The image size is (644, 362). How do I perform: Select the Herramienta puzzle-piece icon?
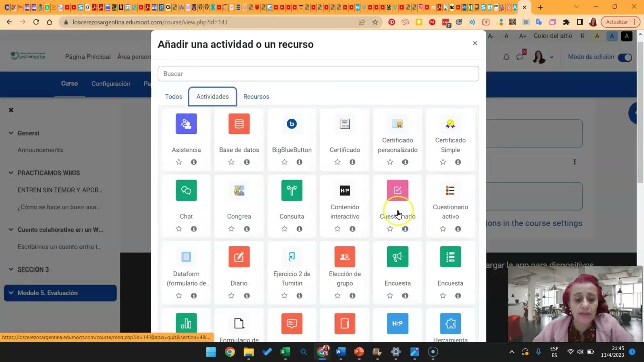(x=450, y=323)
